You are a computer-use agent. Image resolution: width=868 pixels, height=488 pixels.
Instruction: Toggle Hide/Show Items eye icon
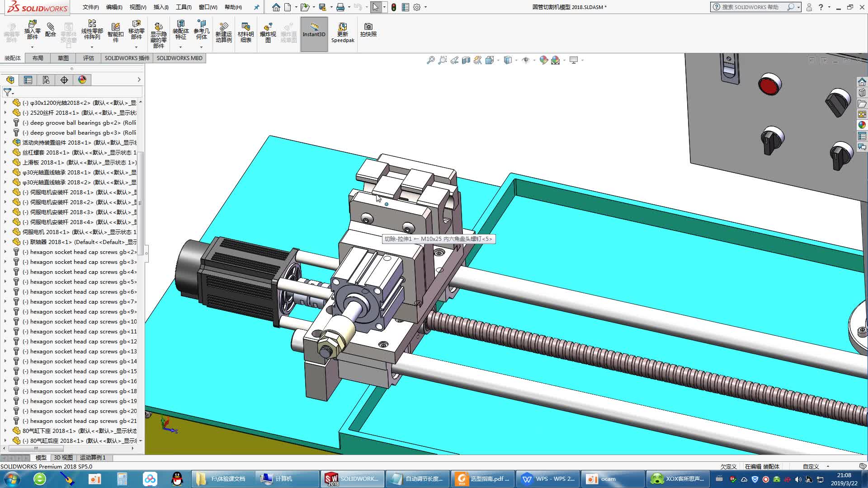(525, 60)
